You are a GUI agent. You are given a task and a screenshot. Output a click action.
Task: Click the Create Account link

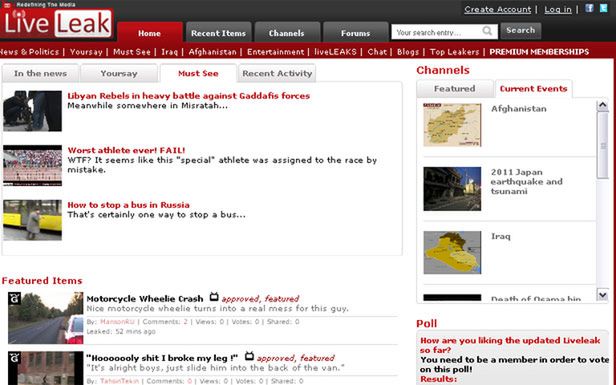click(497, 9)
